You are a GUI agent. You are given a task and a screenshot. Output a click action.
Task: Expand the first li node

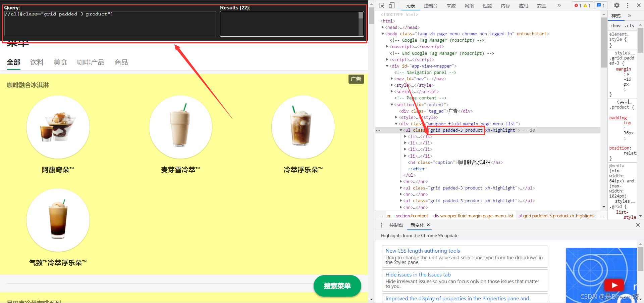[x=405, y=136]
